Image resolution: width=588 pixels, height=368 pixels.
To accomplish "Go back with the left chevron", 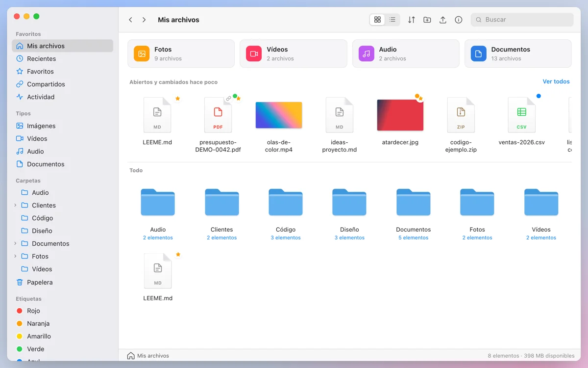I will pos(130,20).
